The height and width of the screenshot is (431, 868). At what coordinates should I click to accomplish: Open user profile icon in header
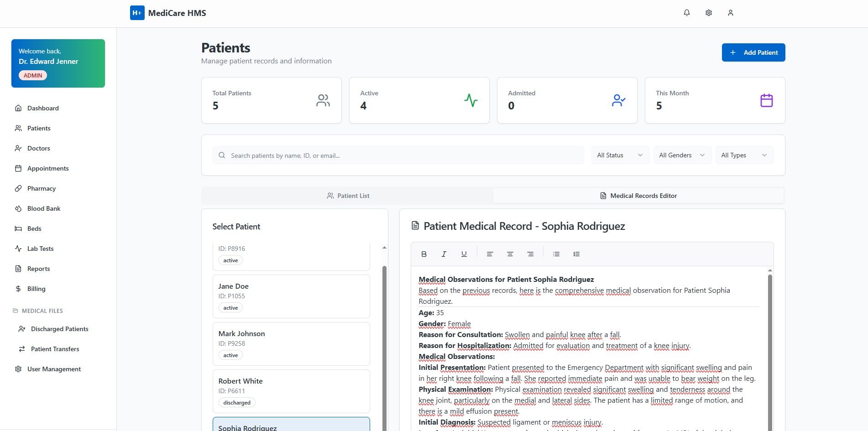click(x=730, y=13)
